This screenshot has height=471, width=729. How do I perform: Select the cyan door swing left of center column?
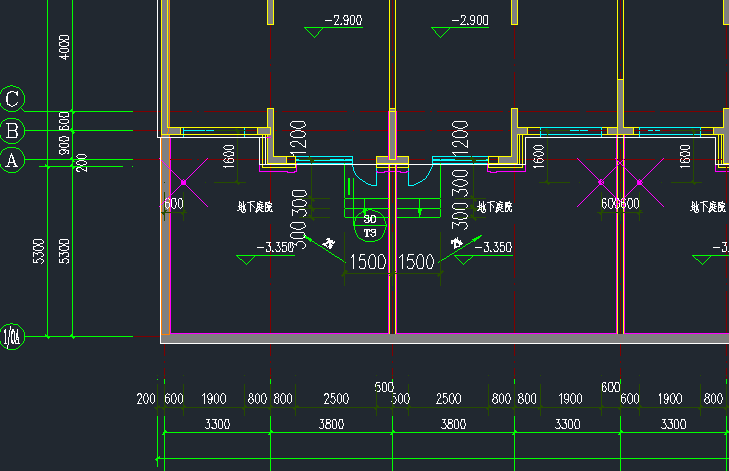click(x=364, y=174)
